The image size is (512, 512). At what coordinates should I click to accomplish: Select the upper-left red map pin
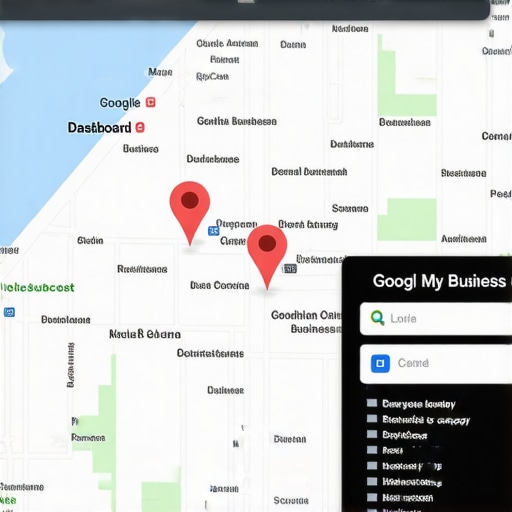(190, 213)
